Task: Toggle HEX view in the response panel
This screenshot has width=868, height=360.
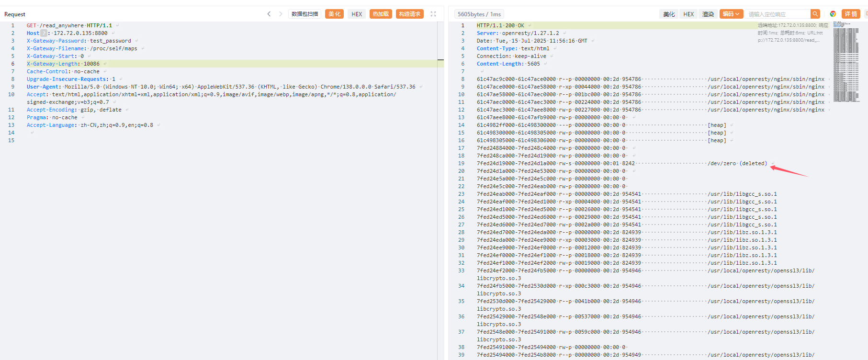Action: click(688, 14)
